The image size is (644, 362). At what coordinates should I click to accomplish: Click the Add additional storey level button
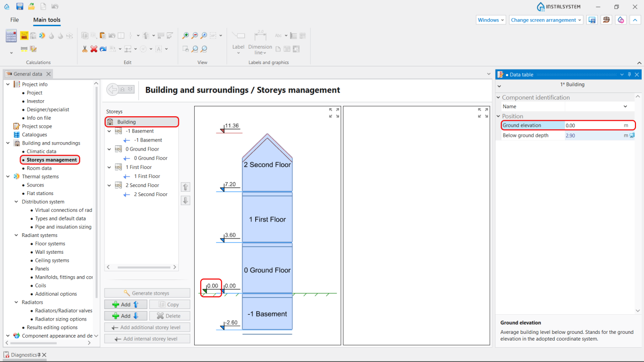[147, 327]
